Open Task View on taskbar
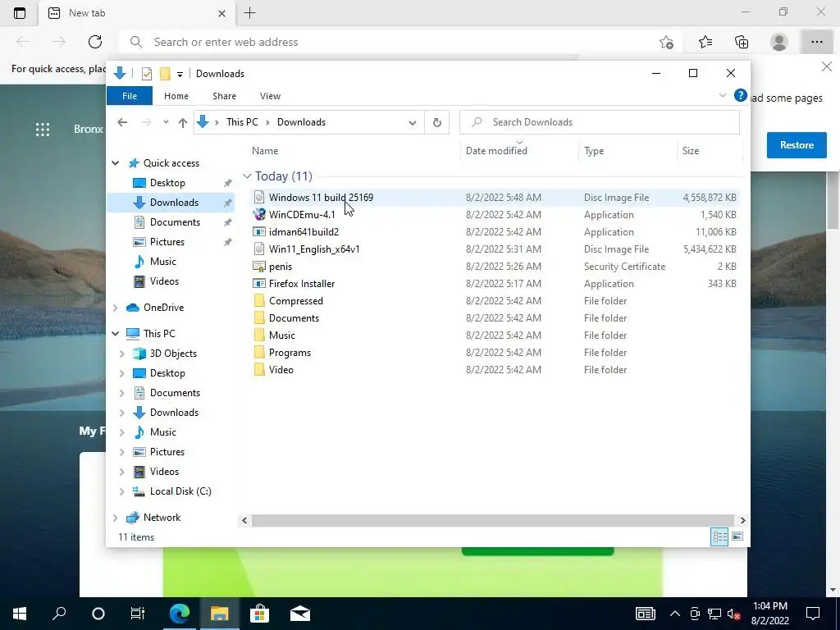 coord(138,614)
